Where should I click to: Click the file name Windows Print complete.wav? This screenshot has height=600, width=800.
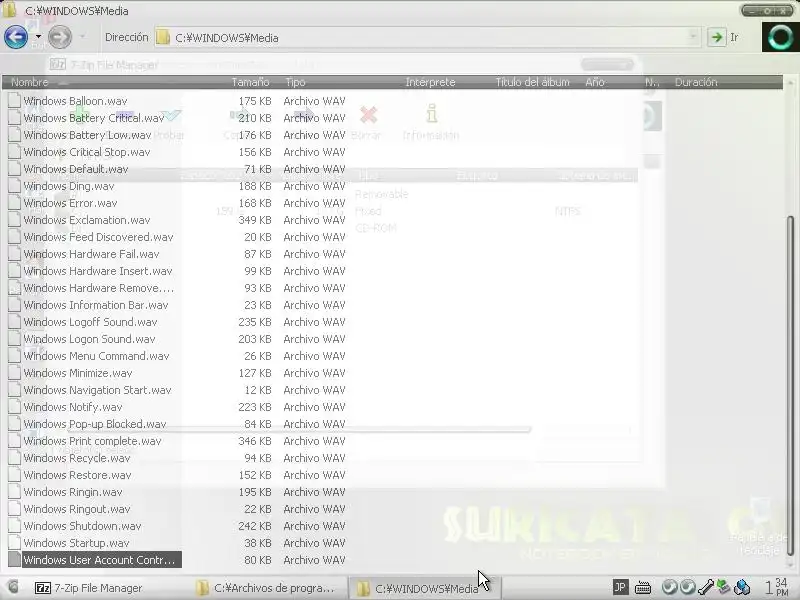click(92, 441)
